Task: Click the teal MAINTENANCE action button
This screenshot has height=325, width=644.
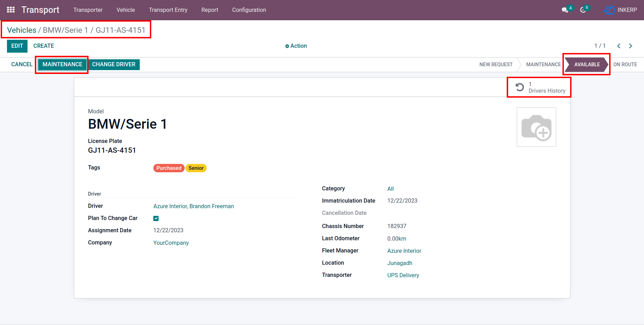Action: point(62,65)
